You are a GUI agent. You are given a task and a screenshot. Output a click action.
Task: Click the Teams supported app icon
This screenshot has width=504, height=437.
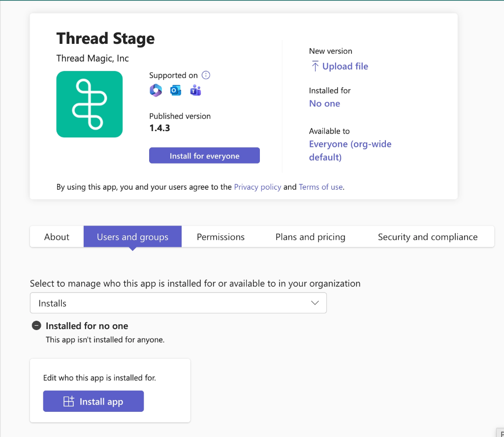[195, 91]
